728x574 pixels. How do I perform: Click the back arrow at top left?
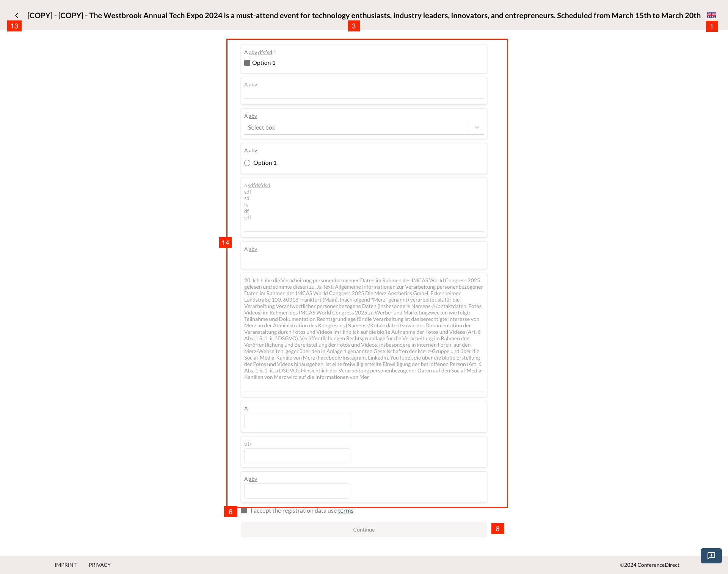(x=17, y=15)
